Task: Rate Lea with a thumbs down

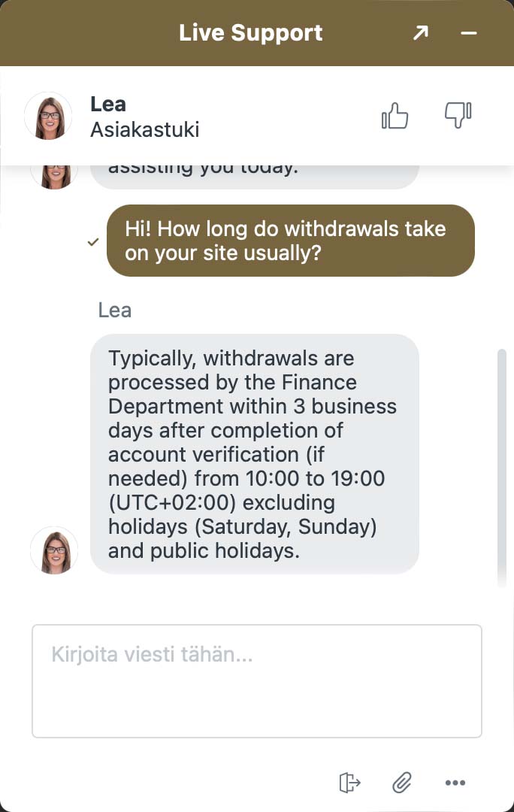Action: pyautogui.click(x=458, y=115)
